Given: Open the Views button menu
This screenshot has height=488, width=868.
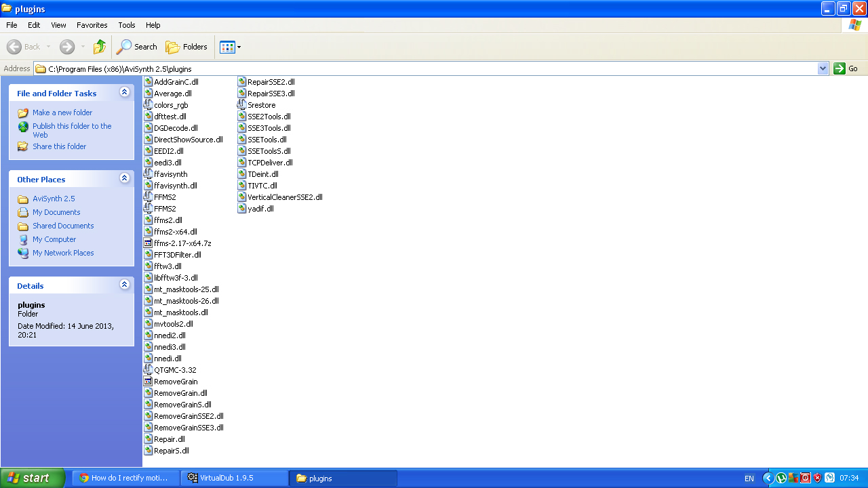Looking at the screenshot, I should [x=230, y=47].
